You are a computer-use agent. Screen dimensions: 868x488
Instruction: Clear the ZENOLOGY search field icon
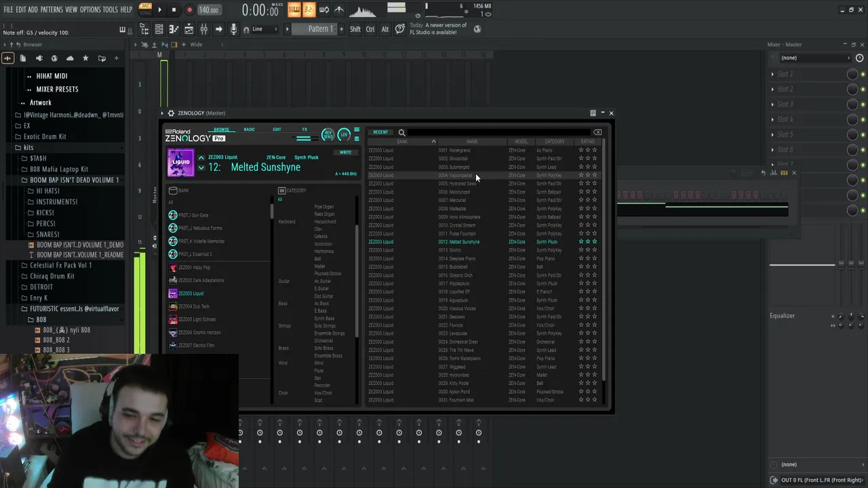coord(597,132)
